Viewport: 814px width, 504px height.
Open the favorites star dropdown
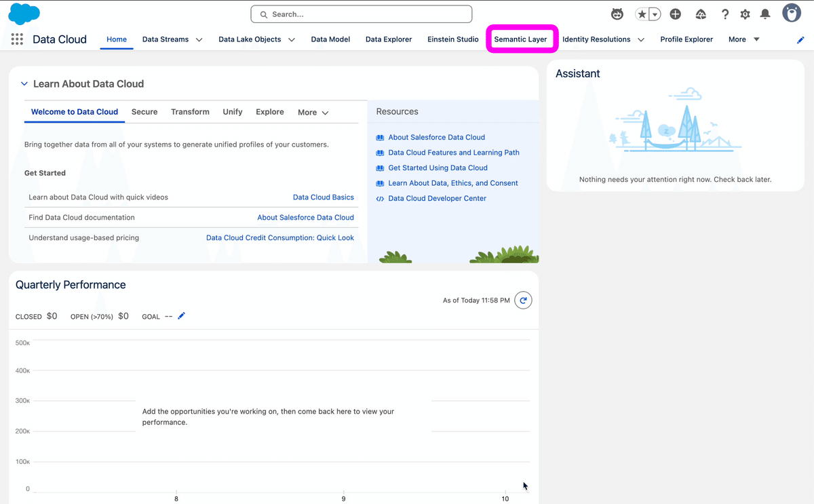coord(653,14)
